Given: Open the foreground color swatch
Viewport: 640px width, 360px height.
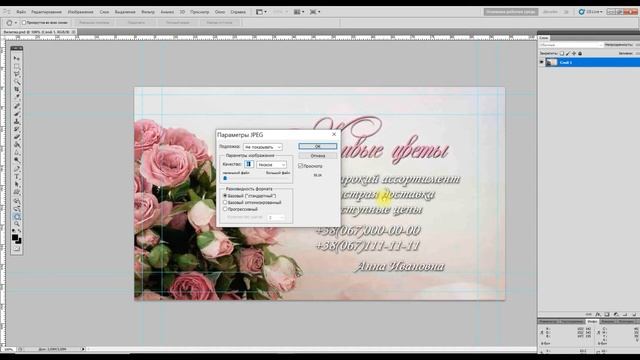Looking at the screenshot, I should 15,237.
